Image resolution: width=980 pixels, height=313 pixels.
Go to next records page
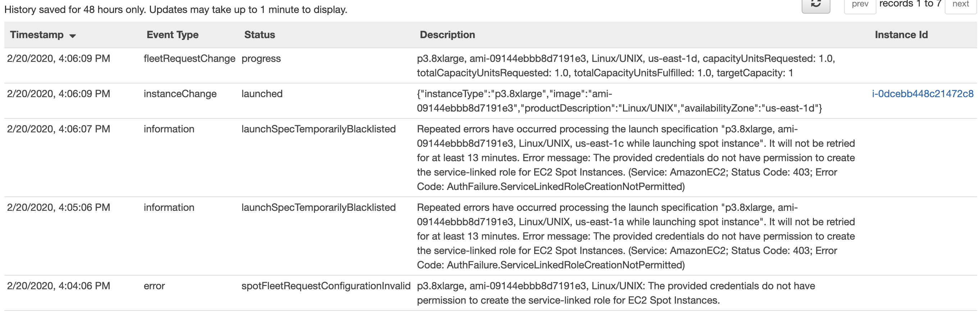coord(960,5)
